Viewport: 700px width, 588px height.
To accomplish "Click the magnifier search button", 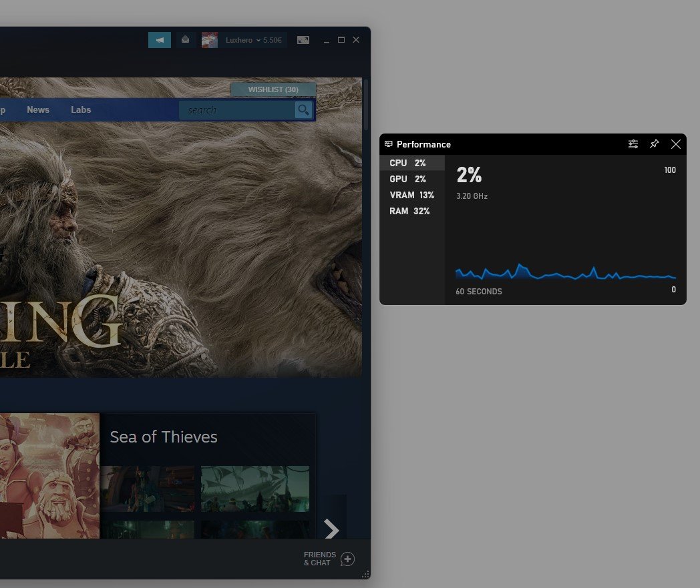I will (303, 109).
